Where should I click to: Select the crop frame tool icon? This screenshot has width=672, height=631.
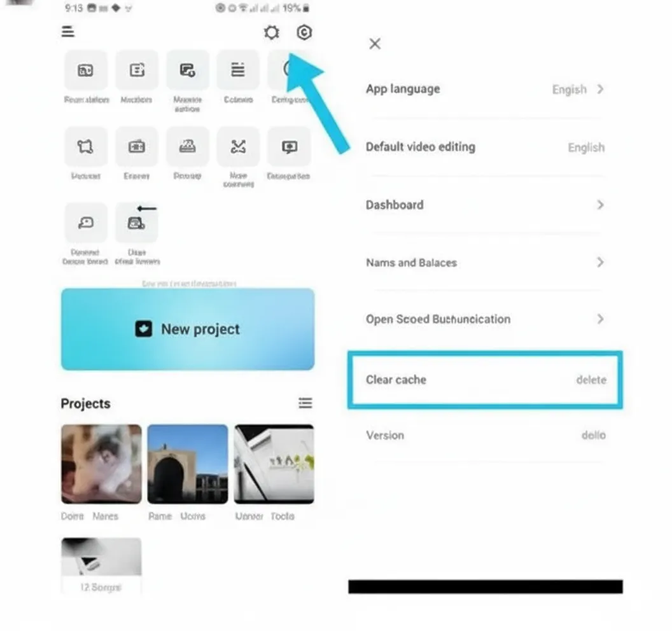click(86, 146)
